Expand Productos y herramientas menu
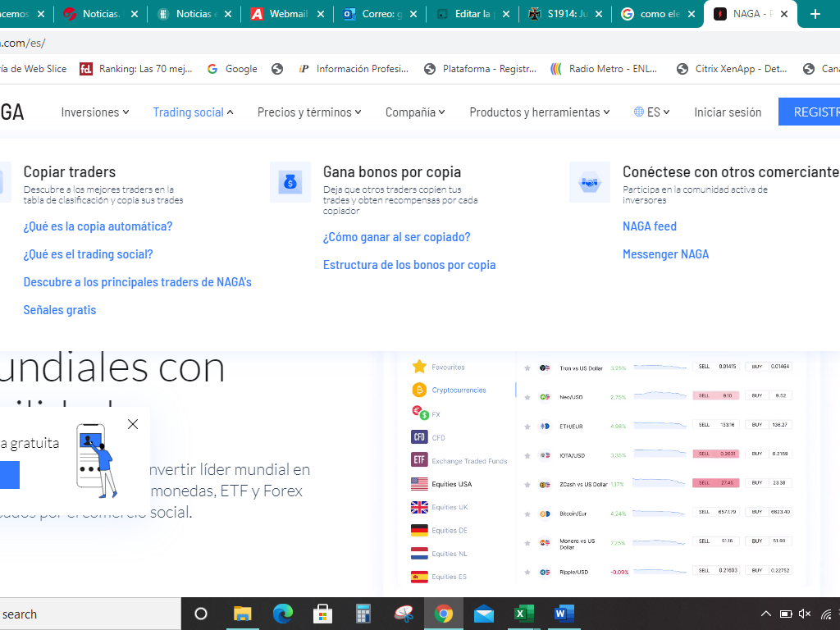This screenshot has height=630, width=840. pos(540,112)
